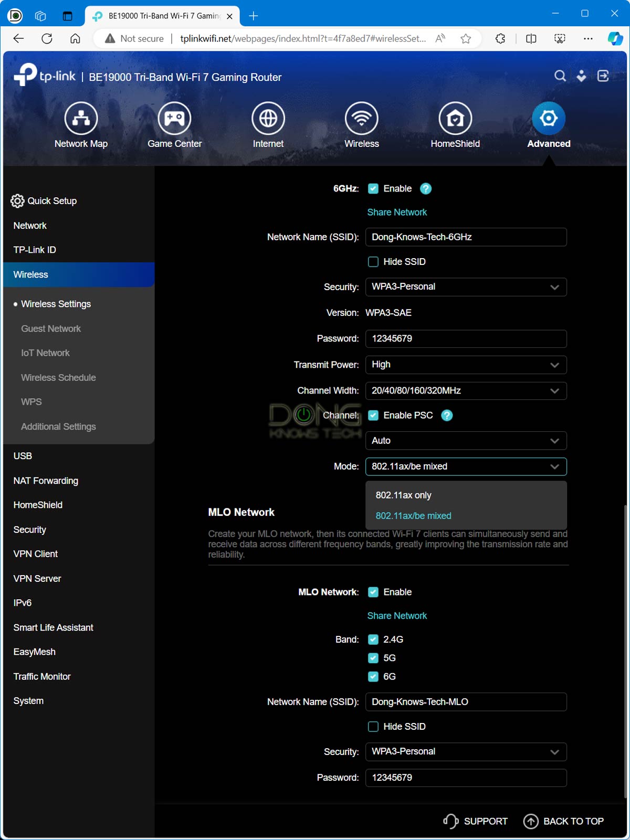630x840 pixels.
Task: Open Quick Setup in the sidebar
Action: click(44, 201)
